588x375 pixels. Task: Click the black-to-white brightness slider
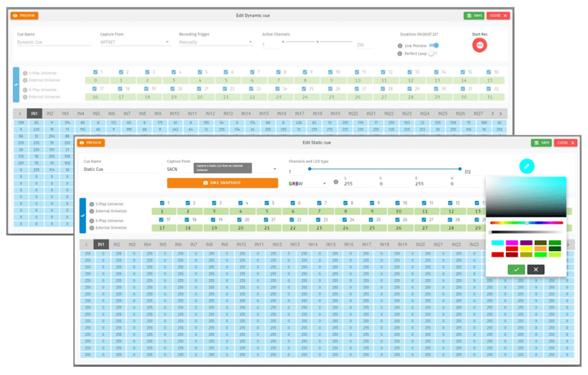(526, 232)
